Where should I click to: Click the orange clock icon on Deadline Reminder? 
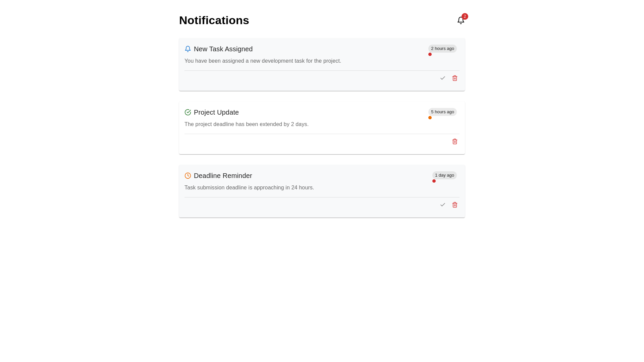[x=188, y=176]
